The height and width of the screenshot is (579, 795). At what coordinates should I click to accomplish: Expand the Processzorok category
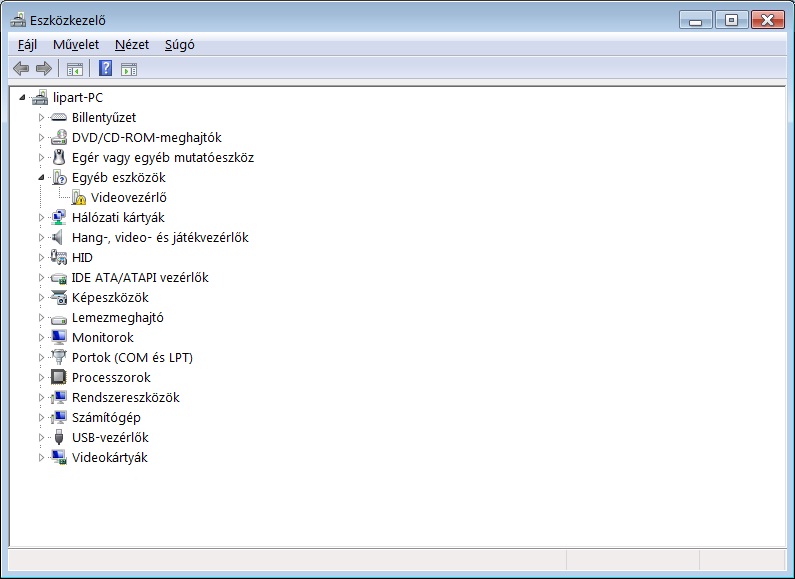[x=42, y=377]
